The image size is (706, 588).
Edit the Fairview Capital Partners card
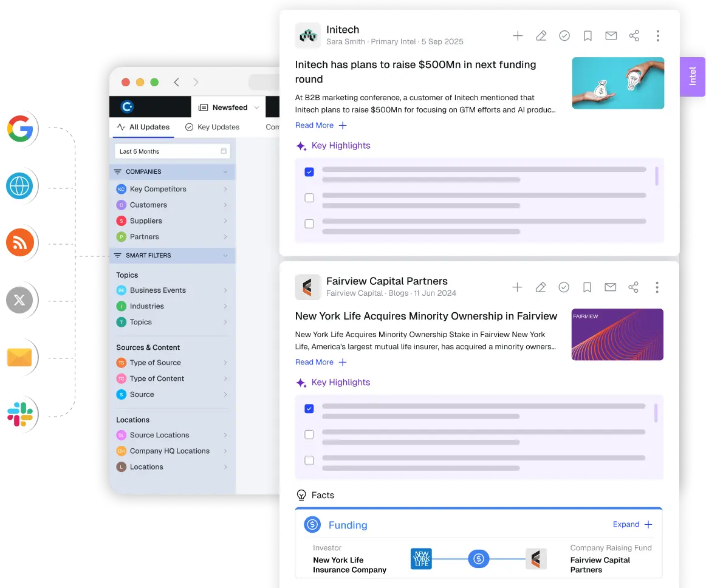click(x=541, y=287)
